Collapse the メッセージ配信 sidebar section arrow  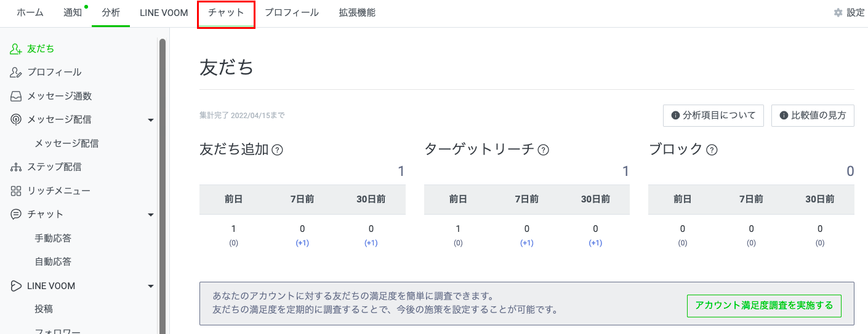[151, 120]
